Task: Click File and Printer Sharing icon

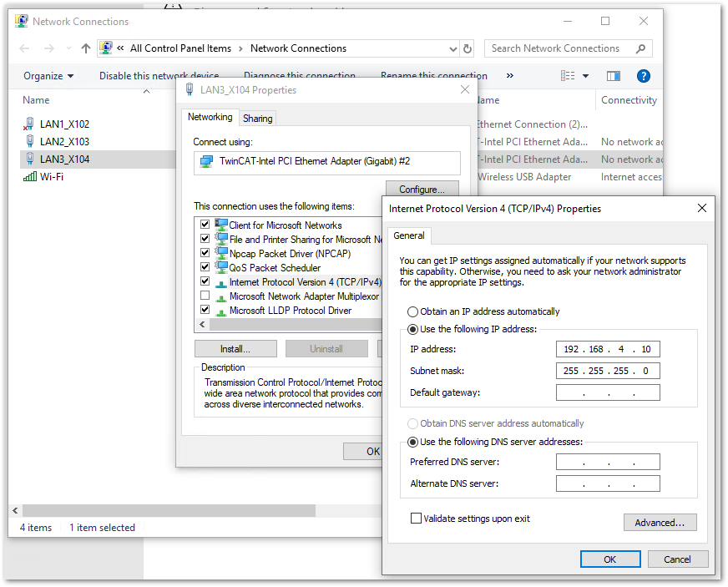Action: pos(221,239)
